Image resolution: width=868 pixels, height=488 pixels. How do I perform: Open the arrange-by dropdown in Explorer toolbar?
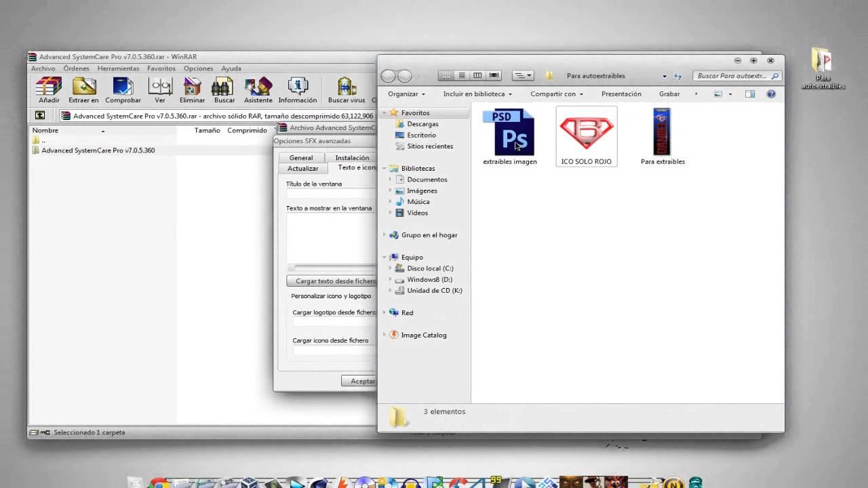[523, 75]
